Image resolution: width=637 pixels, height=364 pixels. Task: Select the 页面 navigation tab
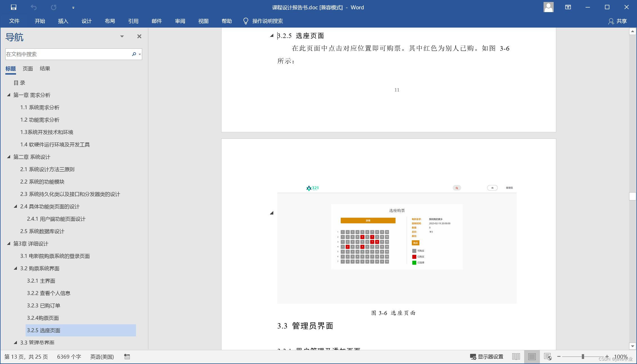pos(28,69)
